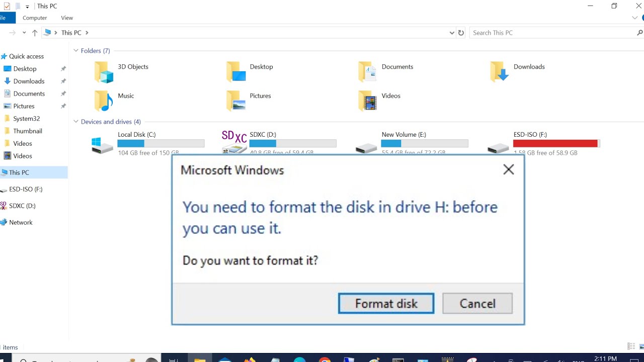Open Downloads in Quick access sidebar
Viewport: 644px width, 362px height.
point(29,81)
